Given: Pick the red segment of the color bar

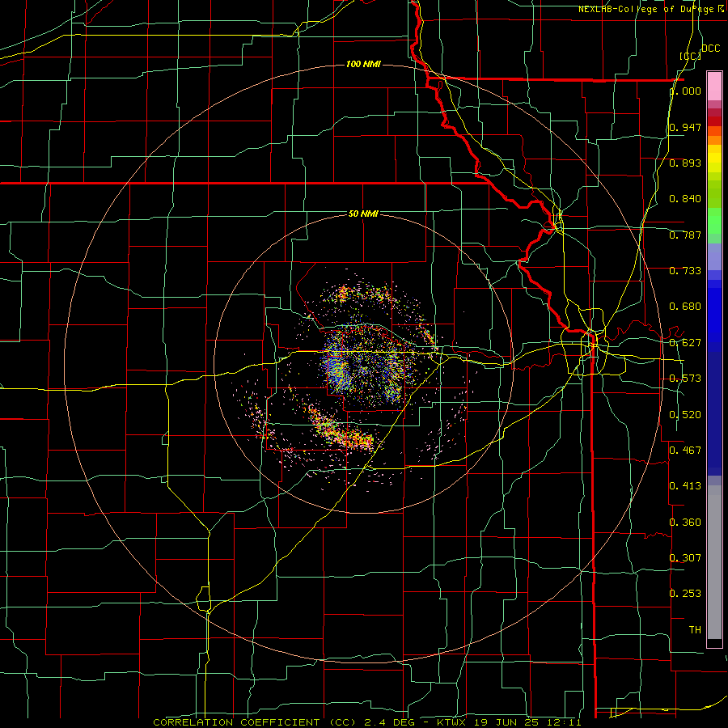Looking at the screenshot, I should pos(714,121).
